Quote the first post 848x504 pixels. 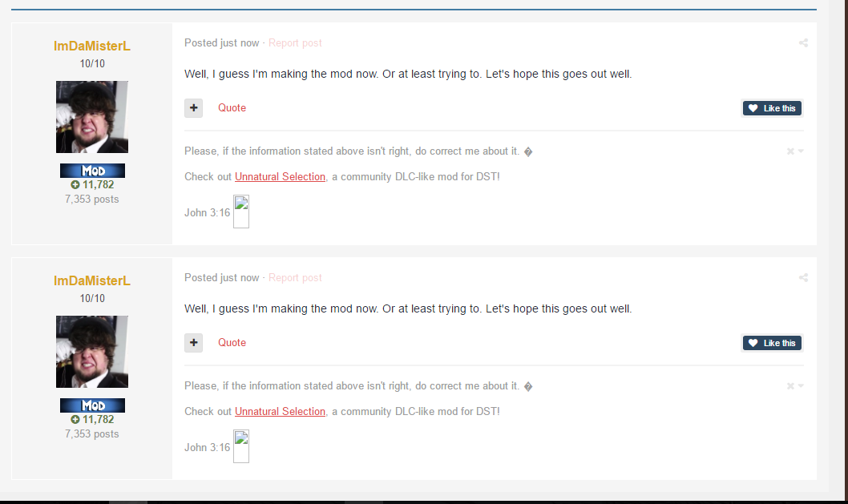[x=232, y=107]
